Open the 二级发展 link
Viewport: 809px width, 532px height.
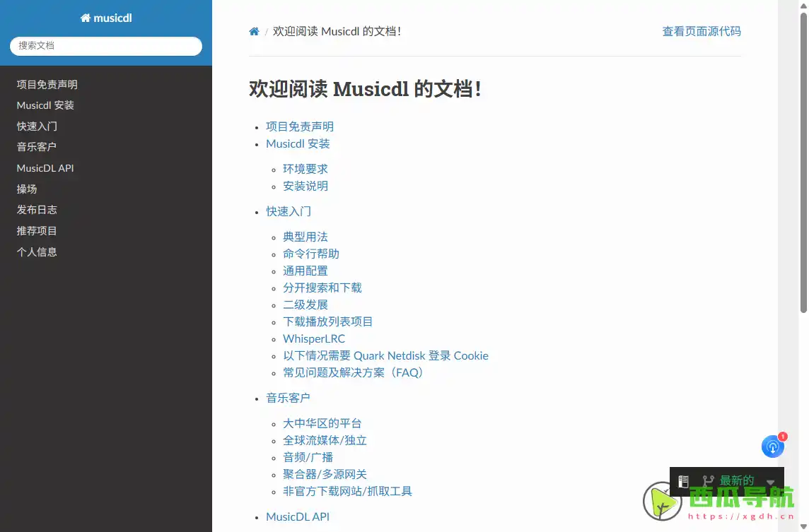pos(305,305)
